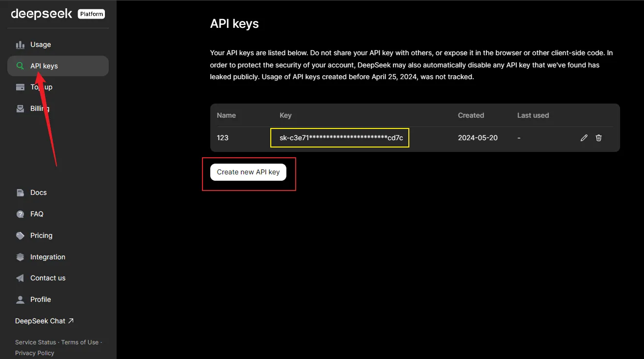Screen dimensions: 644x359
Task: Click the Top up card icon
Action: (x=20, y=87)
